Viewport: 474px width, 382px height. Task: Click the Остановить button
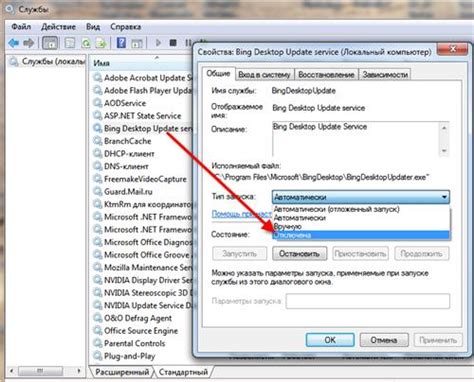point(299,254)
